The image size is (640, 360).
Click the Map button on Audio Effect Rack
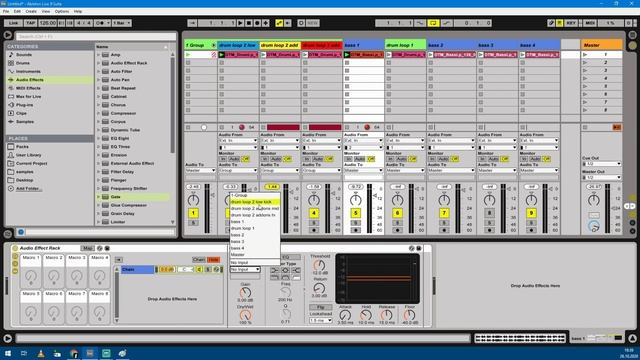pos(87,248)
